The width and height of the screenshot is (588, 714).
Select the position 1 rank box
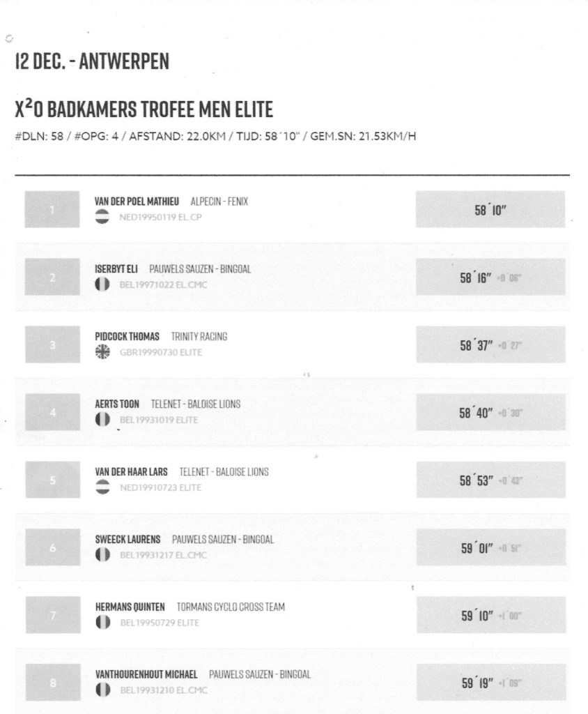pos(54,209)
